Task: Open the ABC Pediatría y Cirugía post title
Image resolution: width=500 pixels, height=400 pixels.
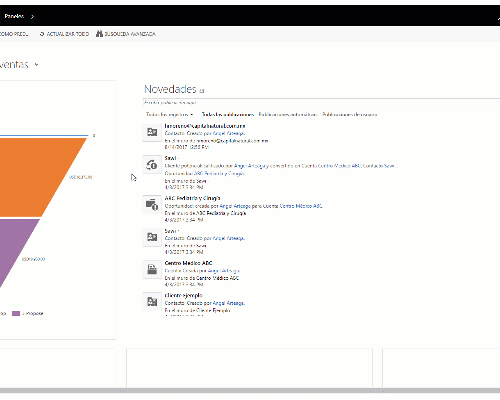Action: pos(192,198)
